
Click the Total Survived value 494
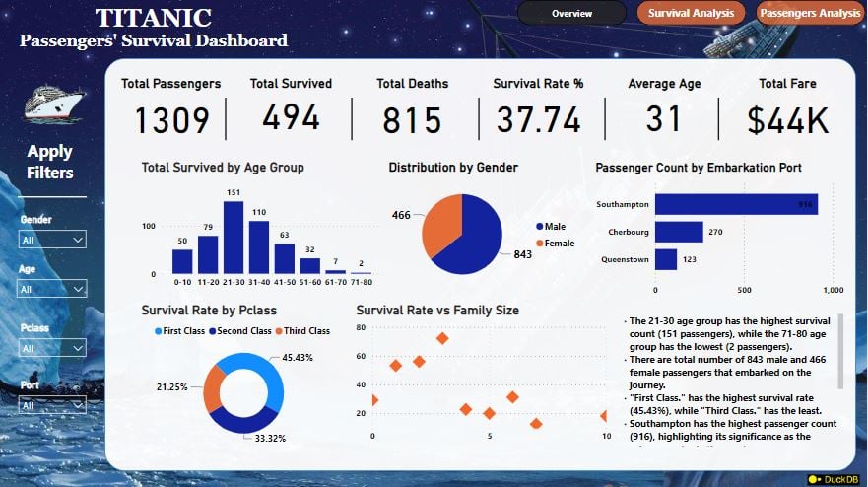pyautogui.click(x=291, y=119)
